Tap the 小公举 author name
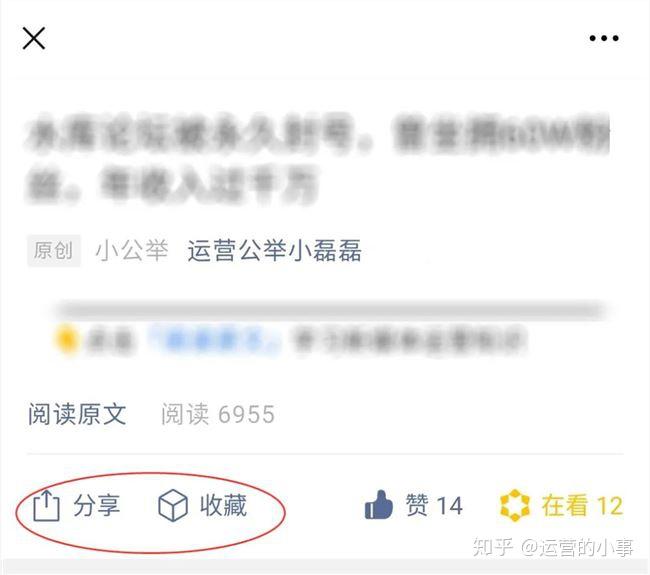The height and width of the screenshot is (575, 650). 132,251
